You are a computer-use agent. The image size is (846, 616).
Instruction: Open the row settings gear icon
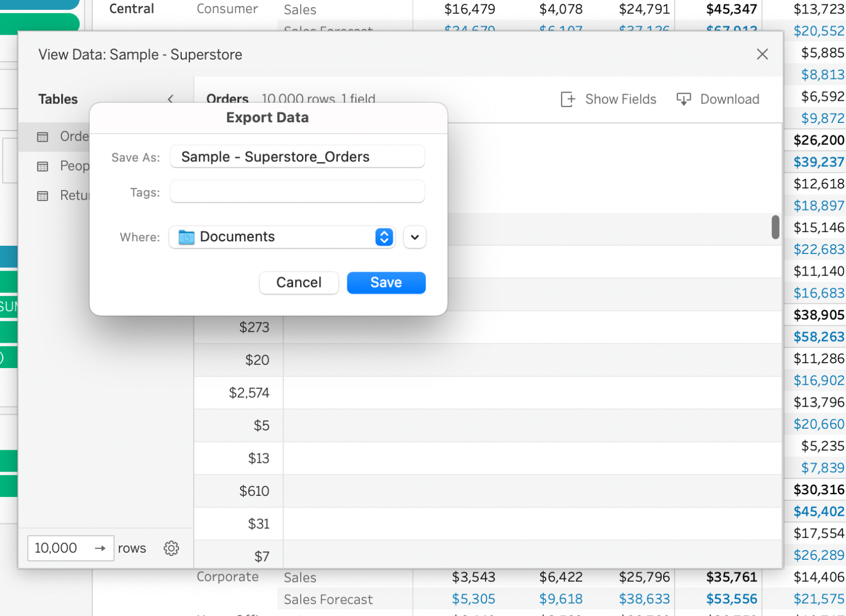point(171,548)
